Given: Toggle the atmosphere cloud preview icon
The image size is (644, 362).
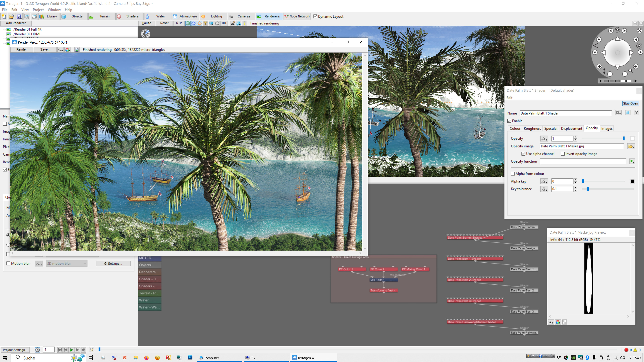Looking at the screenshot, I should [194, 23].
